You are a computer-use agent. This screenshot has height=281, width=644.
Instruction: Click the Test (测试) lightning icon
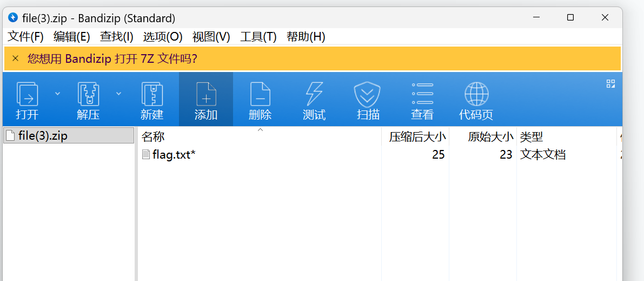click(x=314, y=95)
